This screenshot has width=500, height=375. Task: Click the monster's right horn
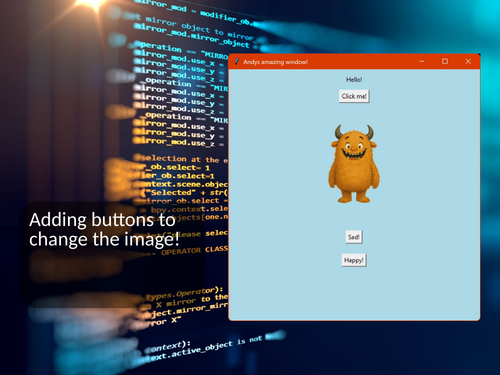369,132
